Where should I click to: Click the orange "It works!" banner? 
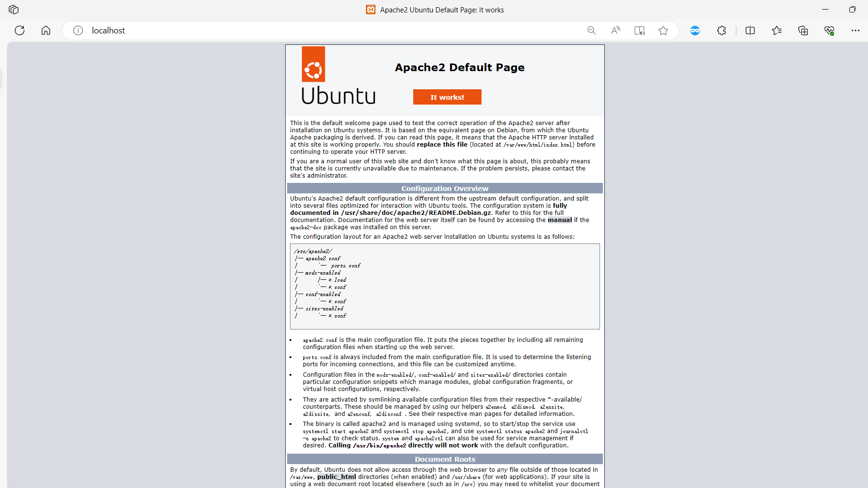[447, 97]
